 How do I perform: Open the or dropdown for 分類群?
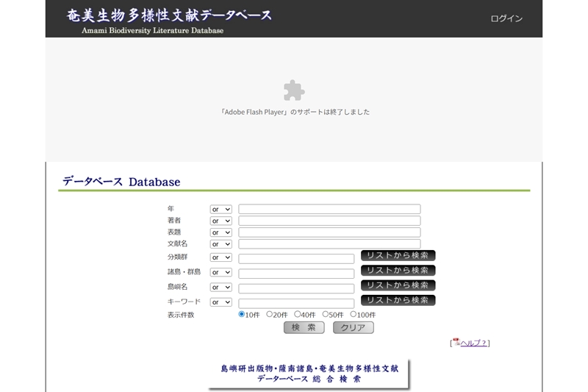coord(220,257)
